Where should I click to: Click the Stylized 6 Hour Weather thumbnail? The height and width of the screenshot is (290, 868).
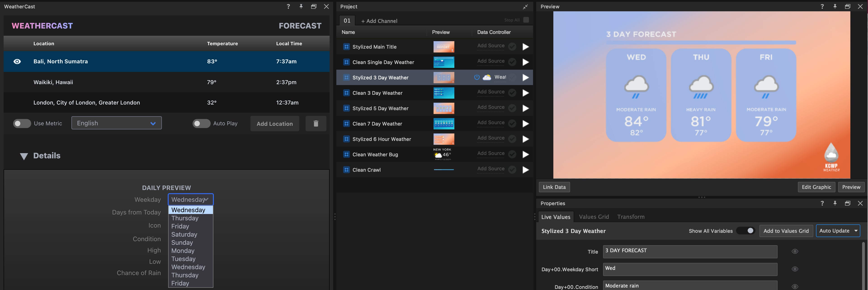[443, 139]
